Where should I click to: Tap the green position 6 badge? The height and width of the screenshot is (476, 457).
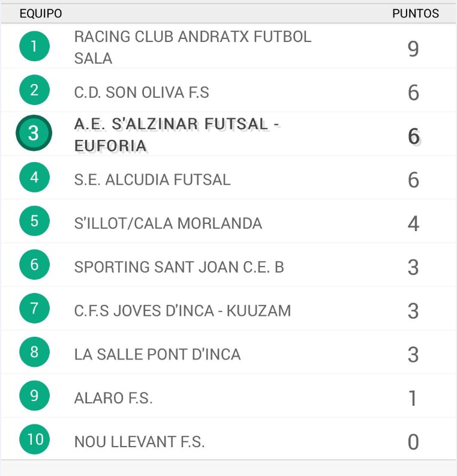pyautogui.click(x=34, y=264)
